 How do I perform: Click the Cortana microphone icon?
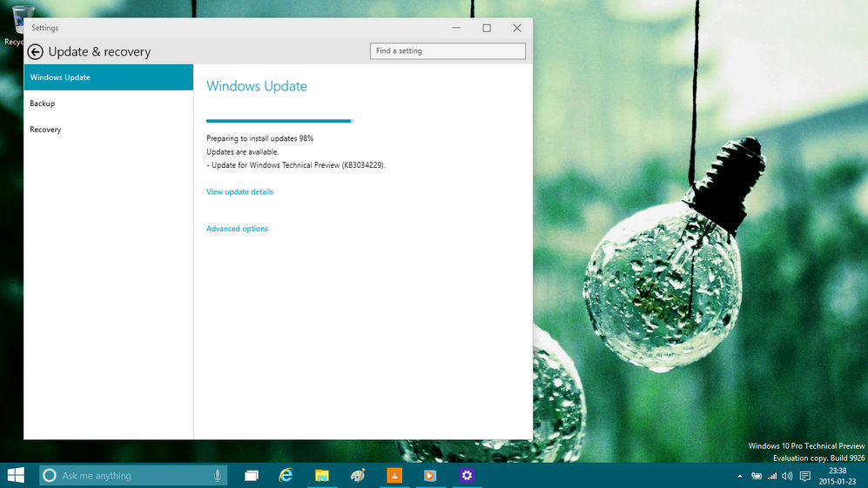coord(217,476)
